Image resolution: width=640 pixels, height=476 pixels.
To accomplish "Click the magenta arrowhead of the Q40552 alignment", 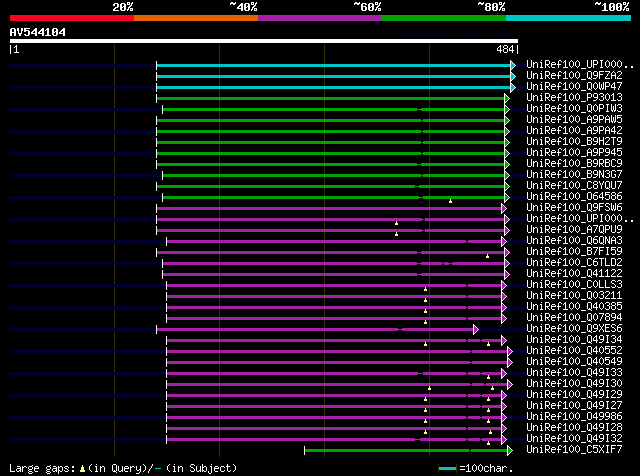I will pyautogui.click(x=510, y=351).
